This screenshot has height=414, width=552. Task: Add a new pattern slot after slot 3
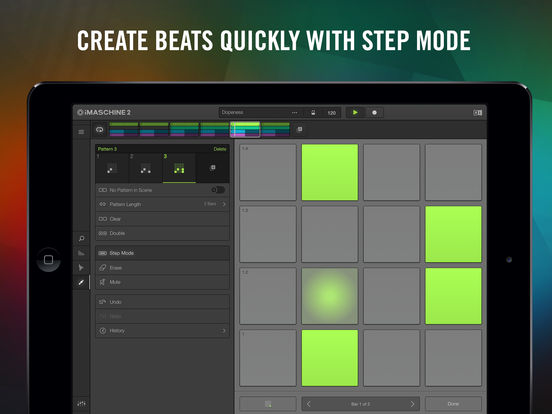click(212, 168)
